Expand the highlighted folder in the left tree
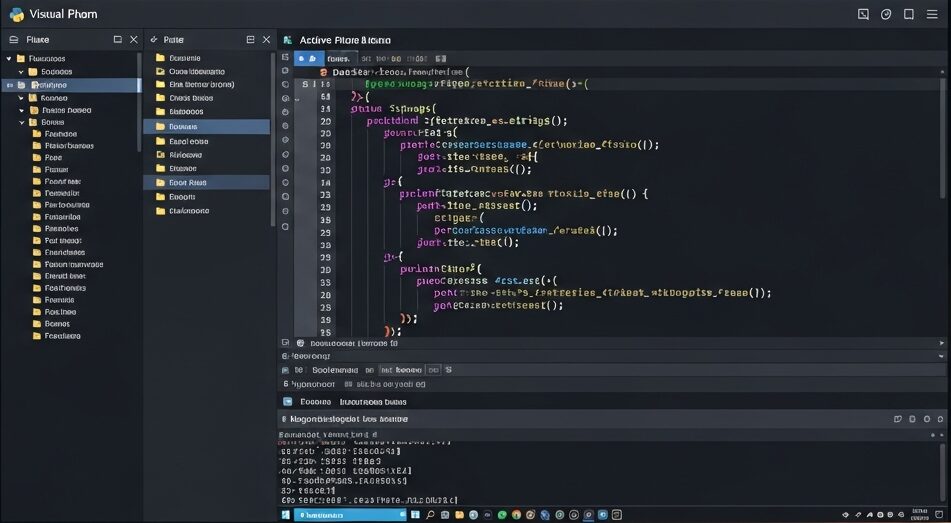The height and width of the screenshot is (523, 951). pyautogui.click(x=9, y=85)
